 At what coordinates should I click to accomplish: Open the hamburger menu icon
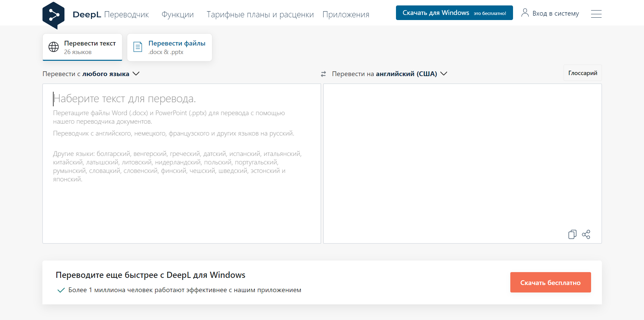point(596,14)
